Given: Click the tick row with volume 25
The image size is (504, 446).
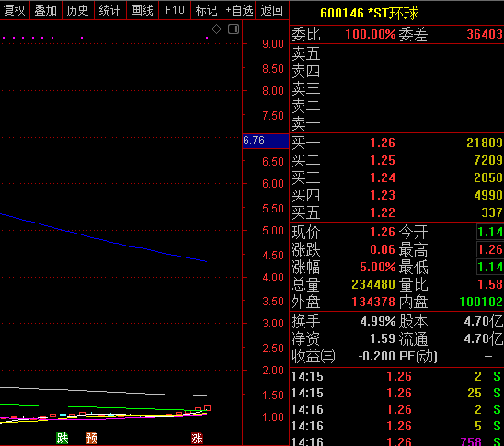Looking at the screenshot, I should click(x=396, y=393).
